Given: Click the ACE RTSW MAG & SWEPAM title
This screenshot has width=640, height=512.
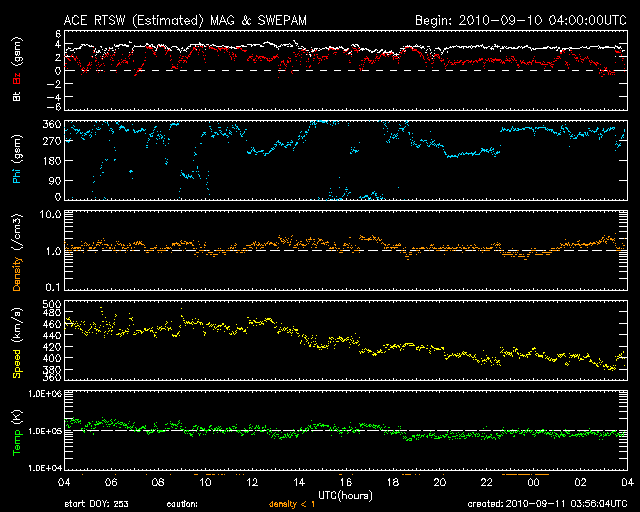Looking at the screenshot, I should (x=185, y=20).
